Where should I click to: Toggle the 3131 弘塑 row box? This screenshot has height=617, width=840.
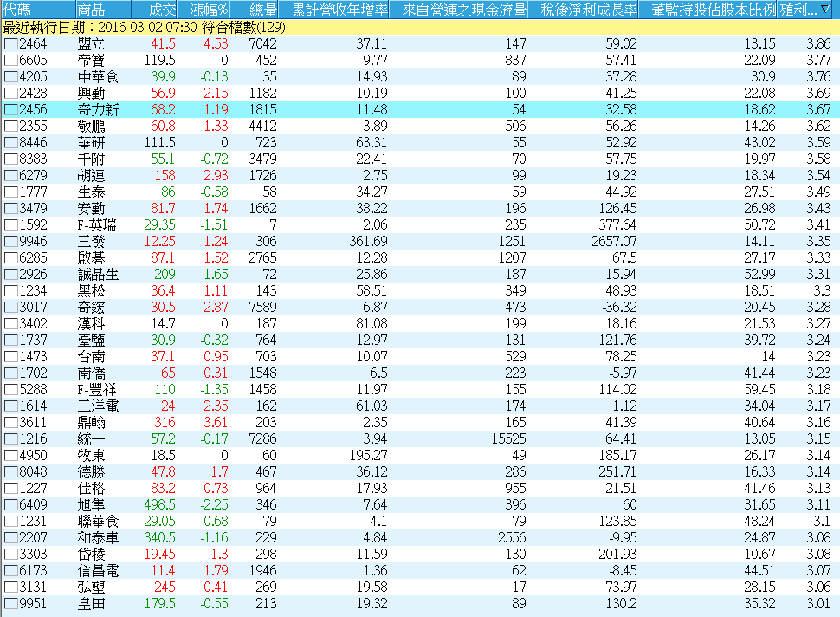pyautogui.click(x=10, y=588)
